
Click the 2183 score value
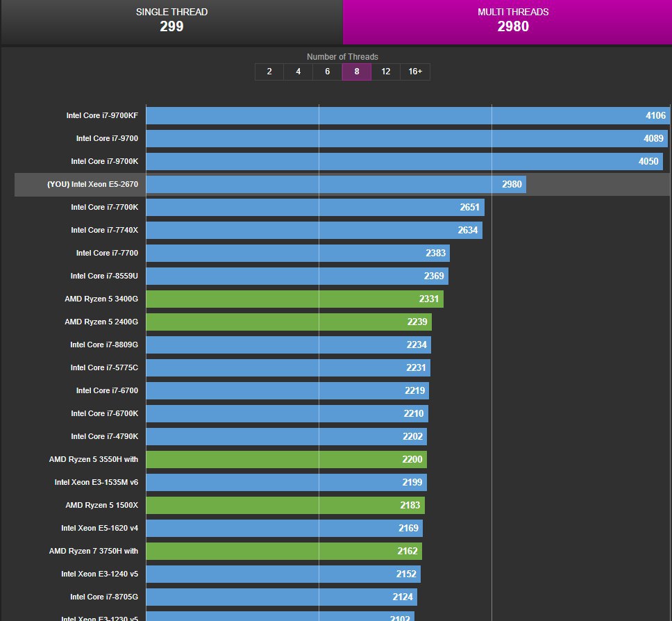click(410, 506)
